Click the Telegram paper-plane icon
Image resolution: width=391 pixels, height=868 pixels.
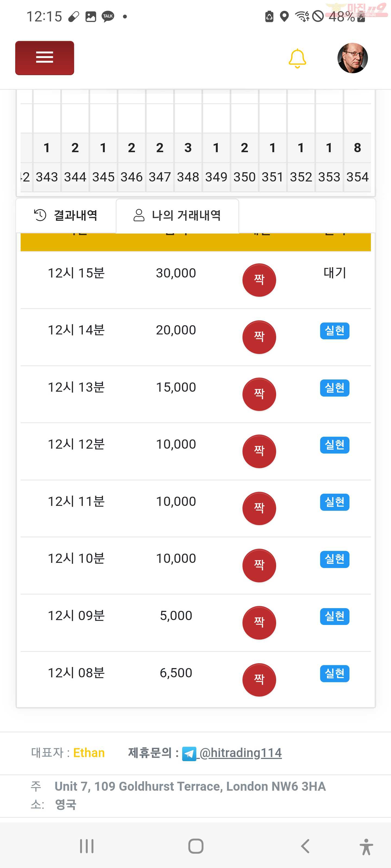pyautogui.click(x=189, y=754)
